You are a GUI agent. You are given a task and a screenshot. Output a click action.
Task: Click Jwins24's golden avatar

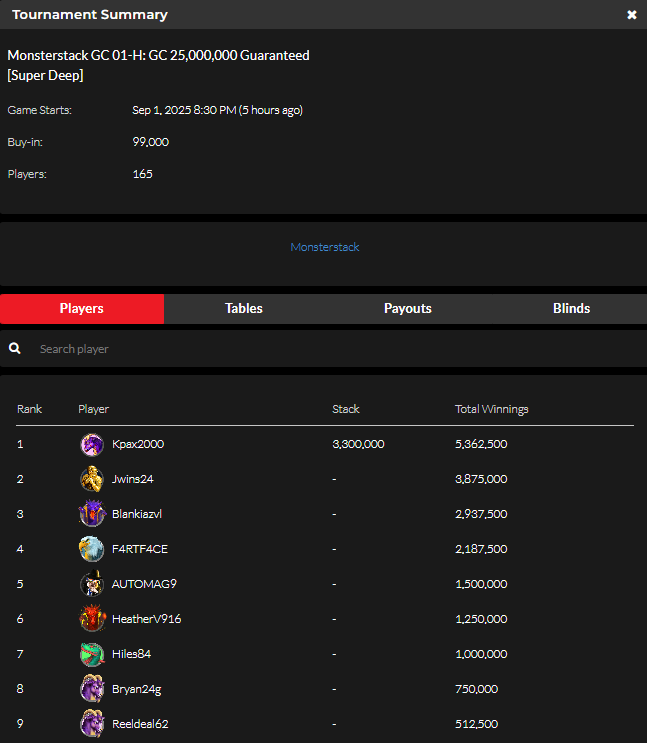pyautogui.click(x=92, y=479)
